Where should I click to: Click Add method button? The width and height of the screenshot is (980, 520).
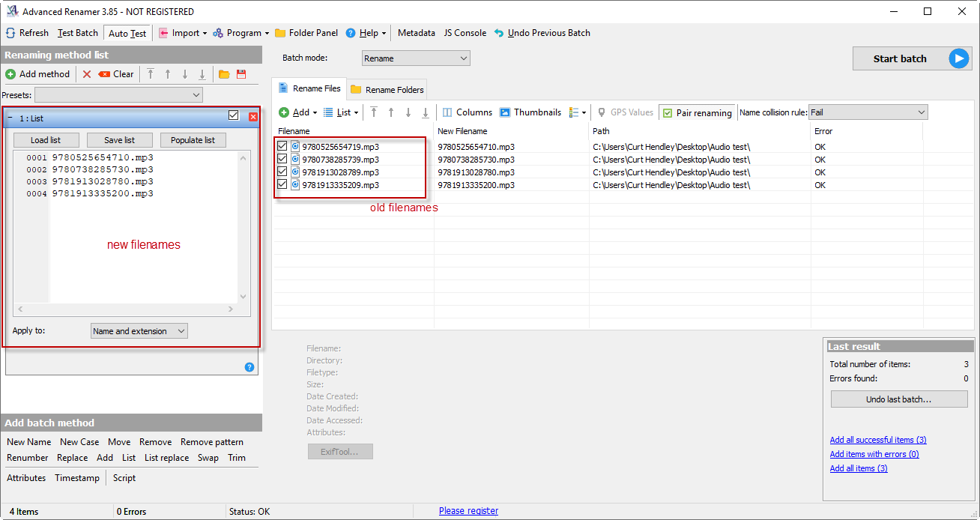(37, 74)
